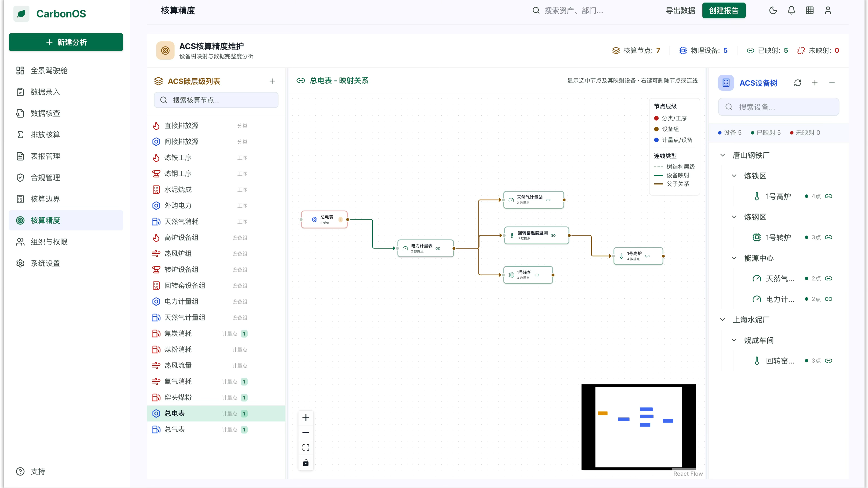The width and height of the screenshot is (868, 488).
Task: Click the 电力计量表 node in canvas
Action: 426,248
